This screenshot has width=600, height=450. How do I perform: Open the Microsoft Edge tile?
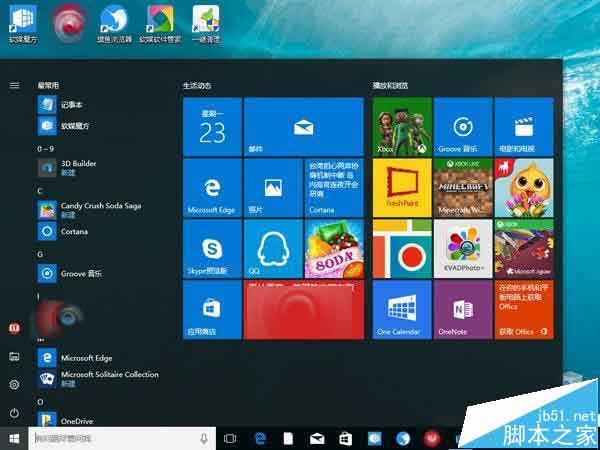coord(212,188)
